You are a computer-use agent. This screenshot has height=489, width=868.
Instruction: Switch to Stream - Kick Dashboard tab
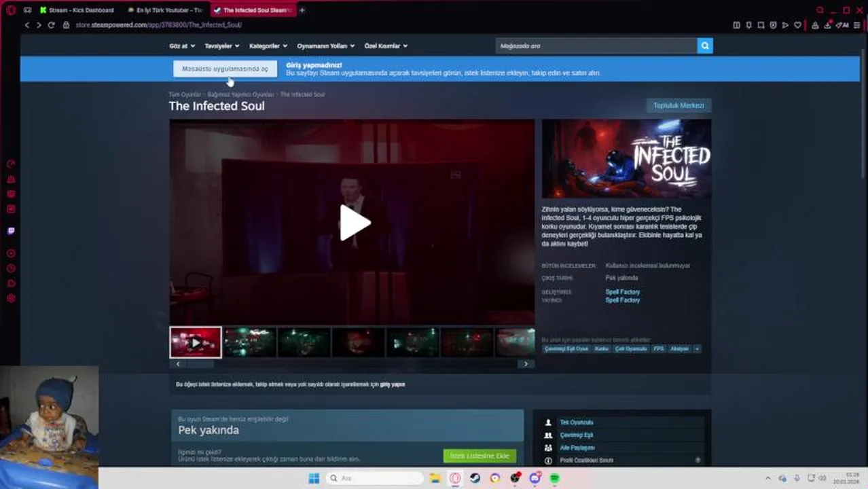(77, 10)
